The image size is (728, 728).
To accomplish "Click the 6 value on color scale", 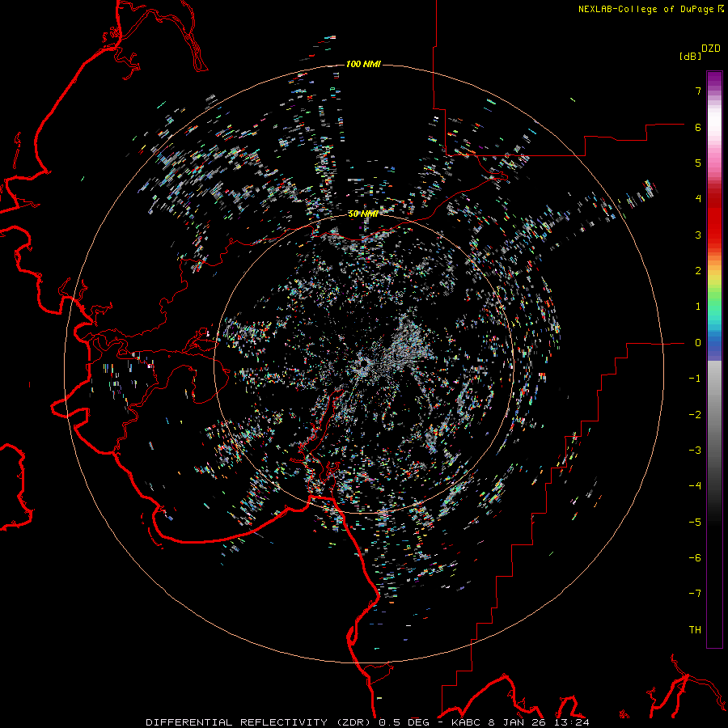I will point(698,127).
